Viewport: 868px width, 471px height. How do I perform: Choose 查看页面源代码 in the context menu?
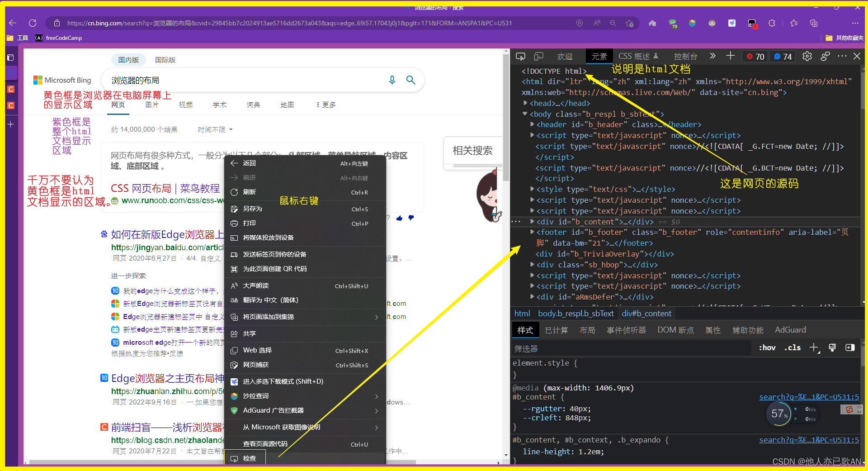[x=305, y=444]
